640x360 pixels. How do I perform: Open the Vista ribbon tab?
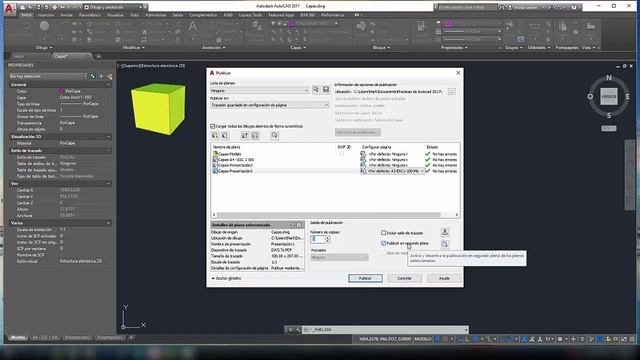134,15
